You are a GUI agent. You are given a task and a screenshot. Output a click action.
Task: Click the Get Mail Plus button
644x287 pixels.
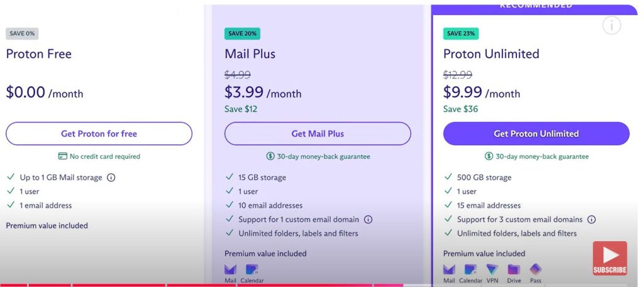point(318,134)
